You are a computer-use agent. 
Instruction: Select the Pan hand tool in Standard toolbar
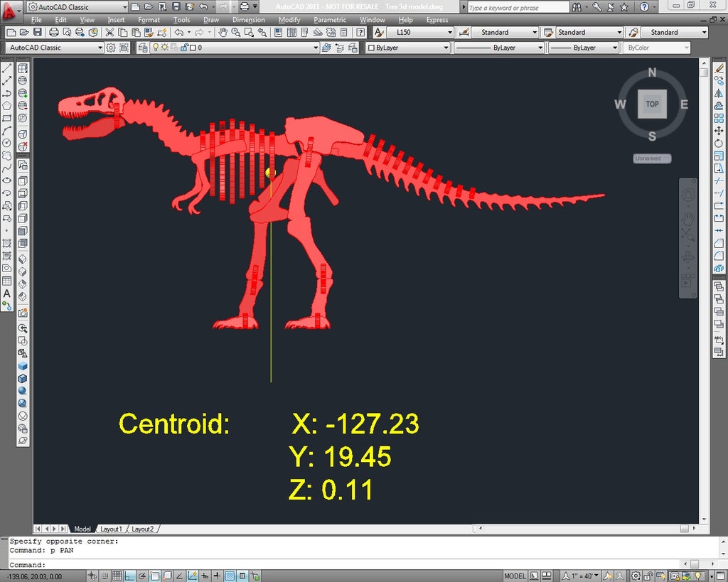223,33
